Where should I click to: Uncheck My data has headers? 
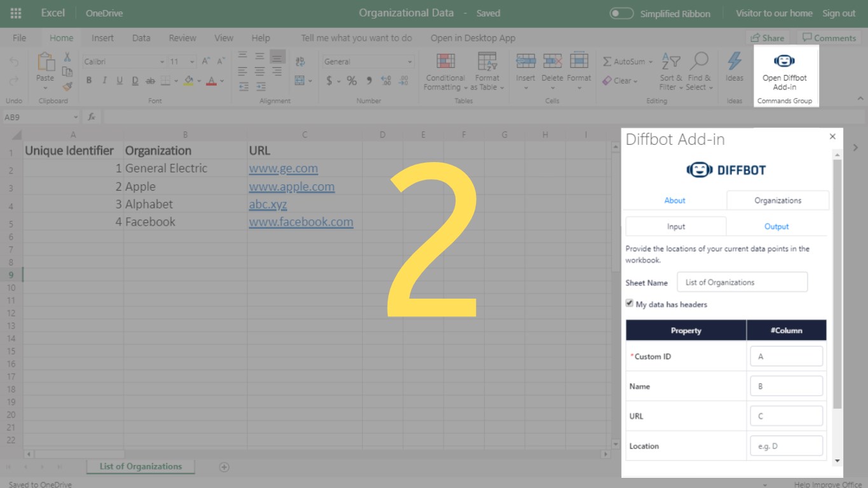click(629, 303)
